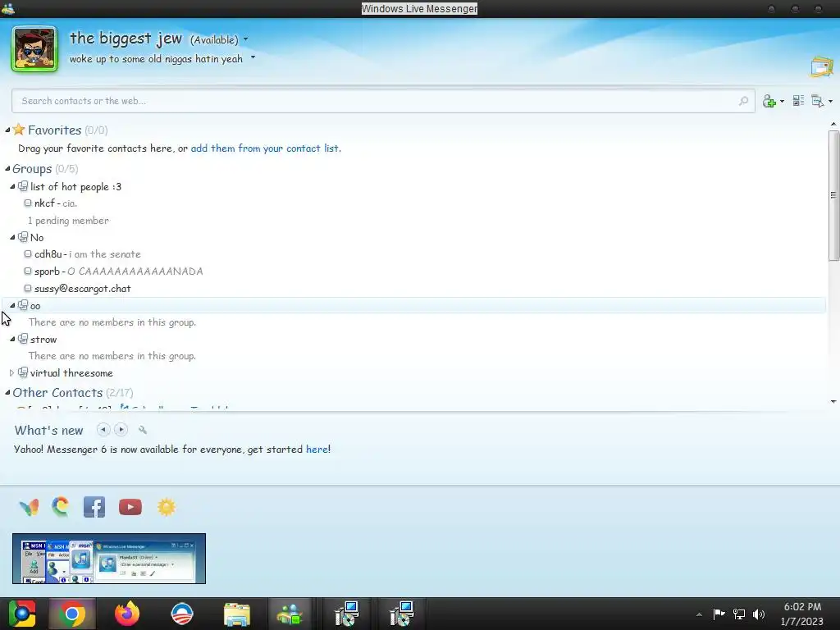Collapse the No group

coord(12,237)
